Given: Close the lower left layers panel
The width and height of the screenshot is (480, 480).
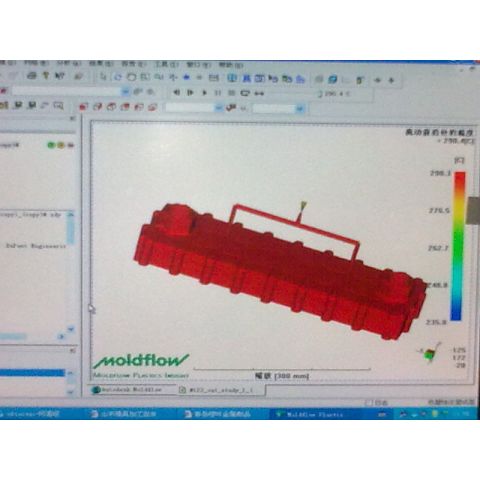Looking at the screenshot, I should click(x=73, y=350).
